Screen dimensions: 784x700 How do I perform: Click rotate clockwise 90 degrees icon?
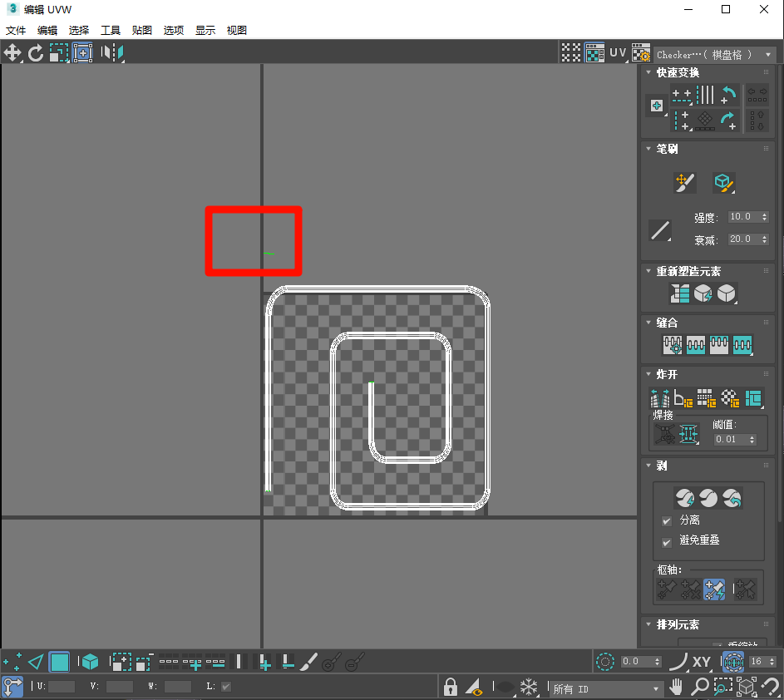click(x=728, y=121)
